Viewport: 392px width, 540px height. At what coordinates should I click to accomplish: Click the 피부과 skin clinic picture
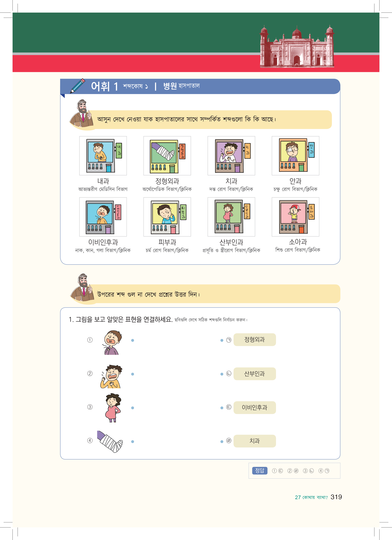coord(167,217)
